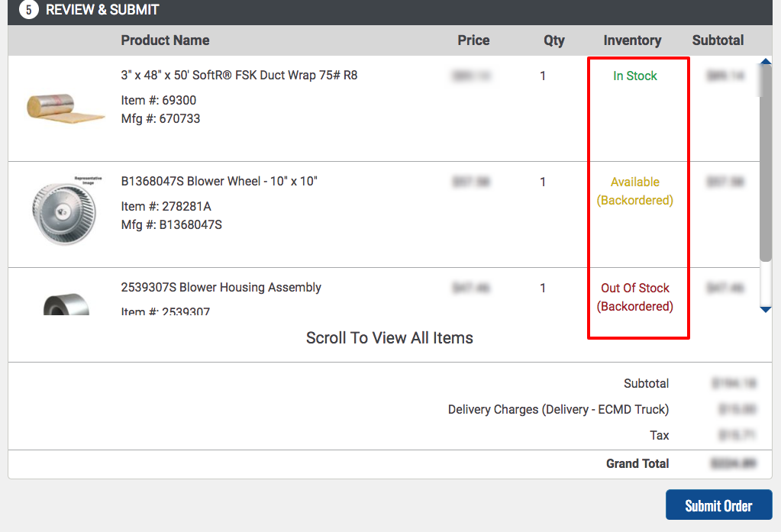This screenshot has height=532, width=781.
Task: Select the B1368047S Blower Wheel product name
Action: pyautogui.click(x=219, y=182)
